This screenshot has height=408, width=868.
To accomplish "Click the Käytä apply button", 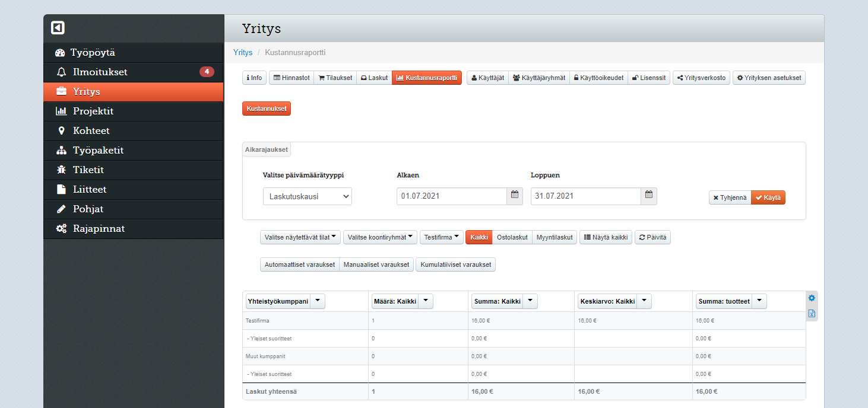I will [768, 197].
